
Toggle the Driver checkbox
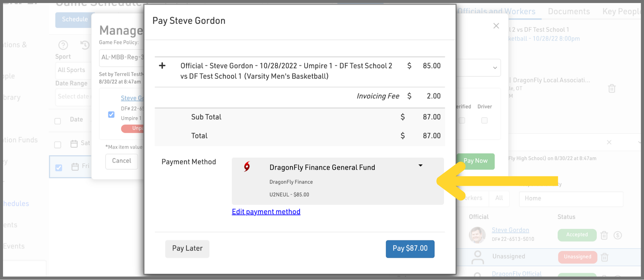coord(484,120)
